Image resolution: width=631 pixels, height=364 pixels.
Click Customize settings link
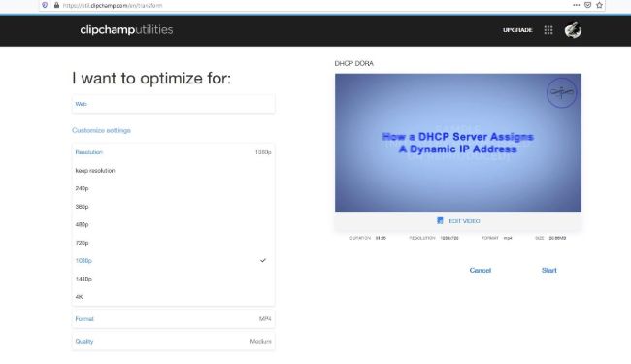click(x=101, y=130)
